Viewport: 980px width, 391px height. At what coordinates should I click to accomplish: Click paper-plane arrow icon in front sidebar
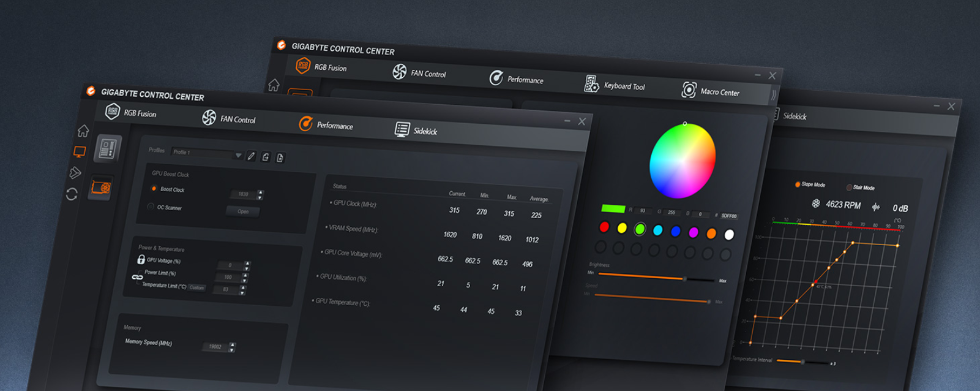(75, 173)
